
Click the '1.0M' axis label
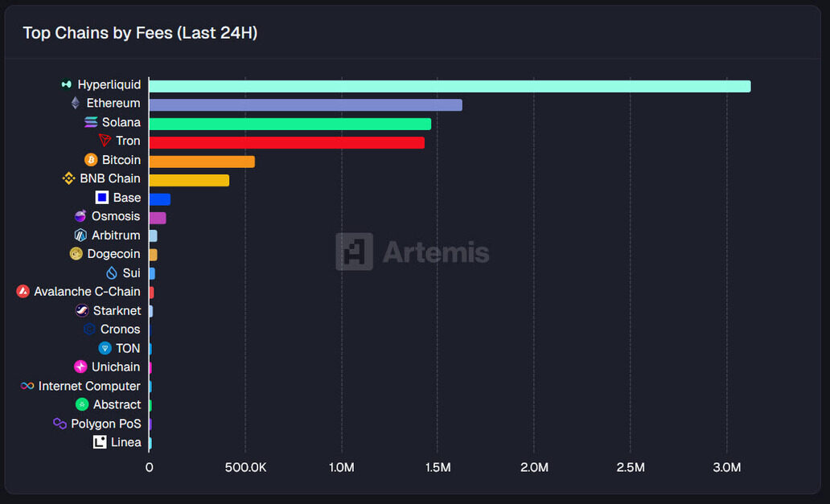click(342, 468)
